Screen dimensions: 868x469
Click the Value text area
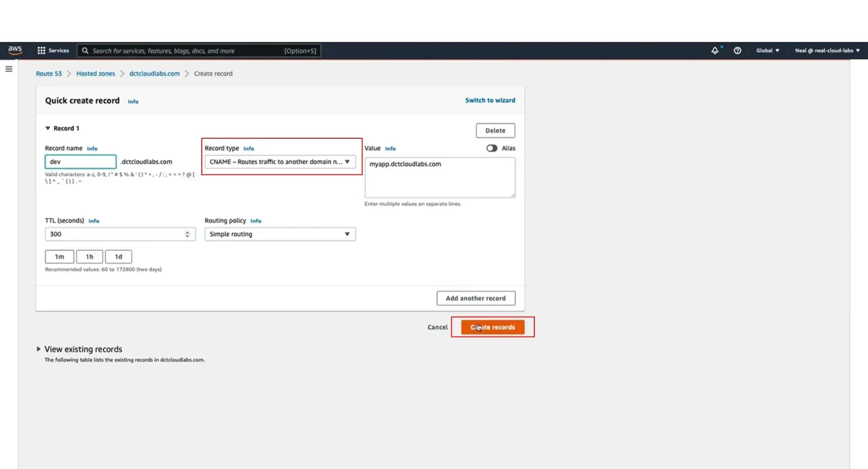[x=440, y=177]
